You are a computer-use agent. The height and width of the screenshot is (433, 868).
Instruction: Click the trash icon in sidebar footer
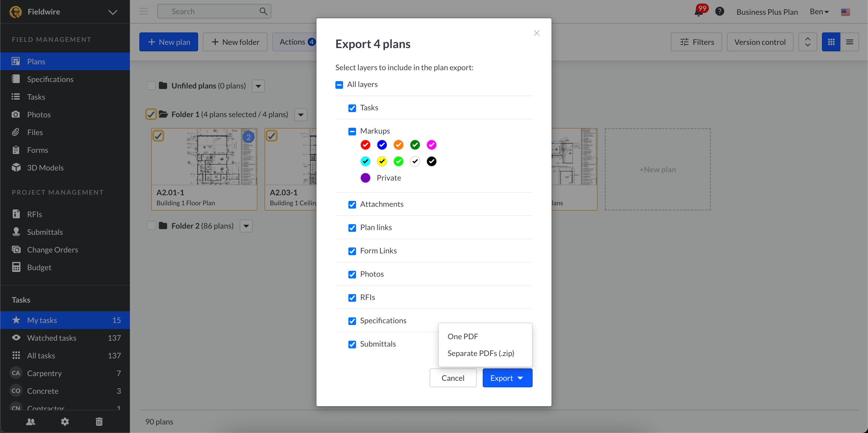(x=99, y=421)
